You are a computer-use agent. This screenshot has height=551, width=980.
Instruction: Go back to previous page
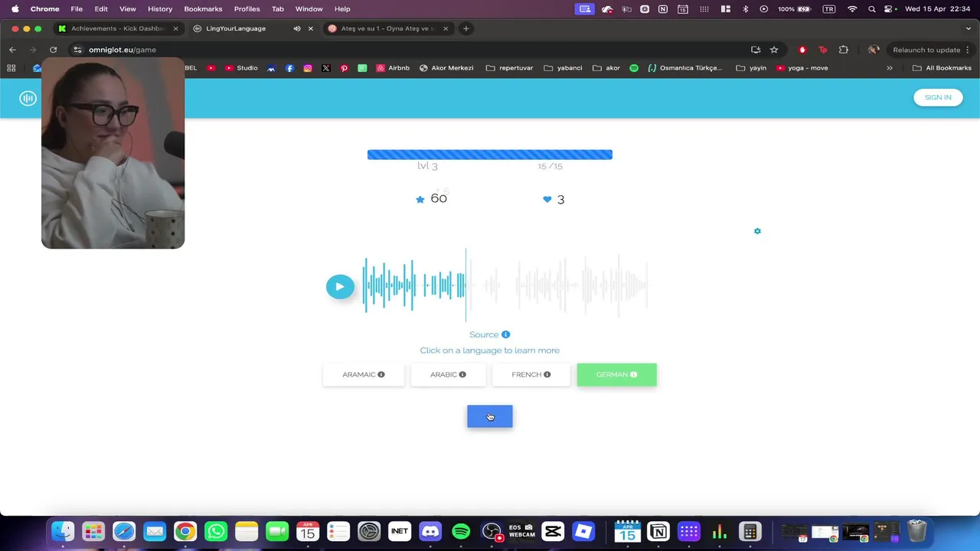point(12,50)
